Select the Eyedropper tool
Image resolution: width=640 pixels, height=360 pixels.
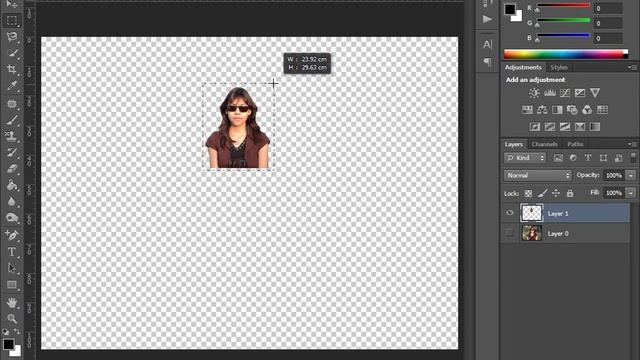coord(12,86)
